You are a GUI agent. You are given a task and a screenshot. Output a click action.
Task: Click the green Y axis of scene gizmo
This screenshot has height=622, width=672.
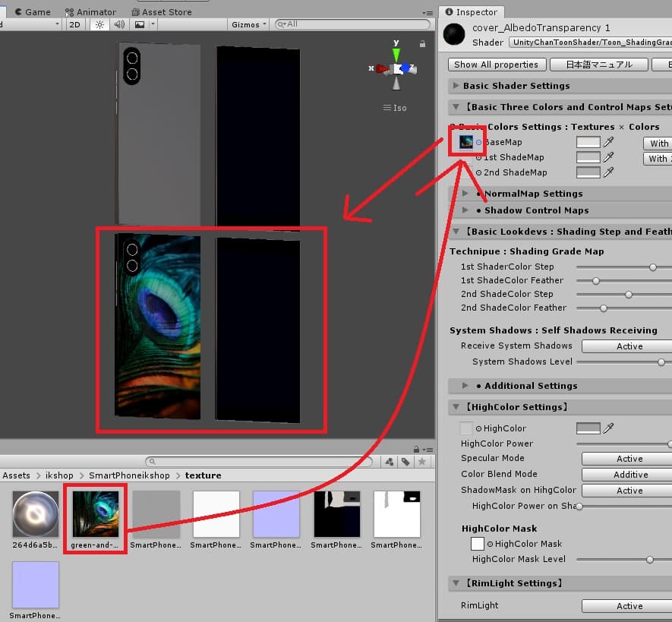(396, 54)
